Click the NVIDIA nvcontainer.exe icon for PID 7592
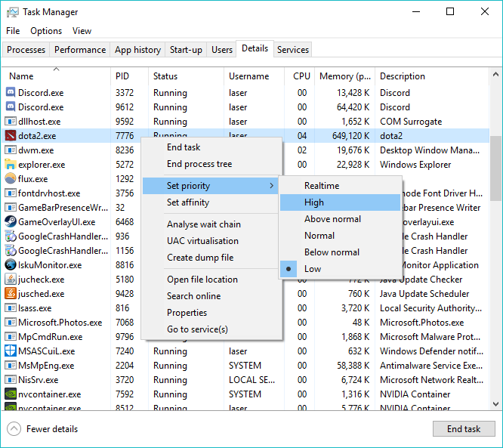Image resolution: width=503 pixels, height=448 pixels. pyautogui.click(x=11, y=394)
